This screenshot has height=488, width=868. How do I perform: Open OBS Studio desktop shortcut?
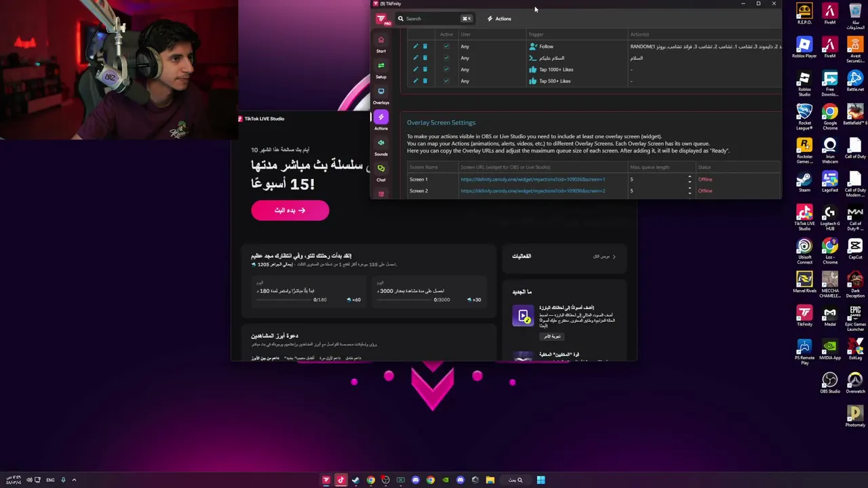coord(830,383)
